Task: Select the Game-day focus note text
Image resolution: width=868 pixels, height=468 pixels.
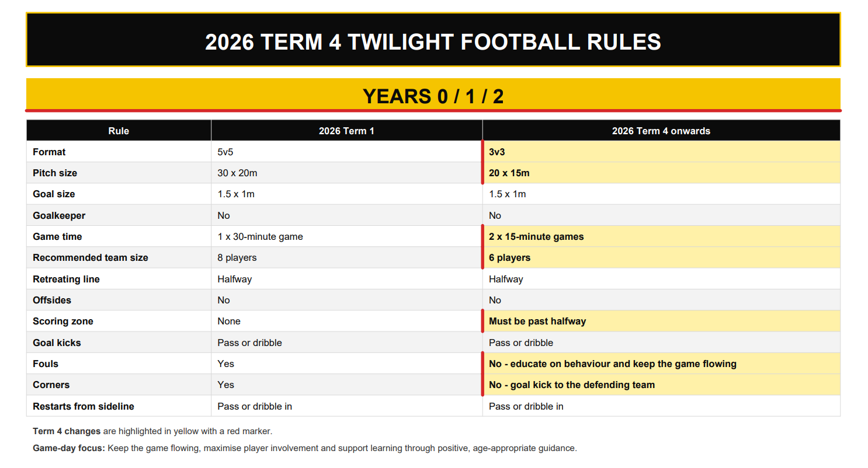Action: pyautogui.click(x=305, y=448)
